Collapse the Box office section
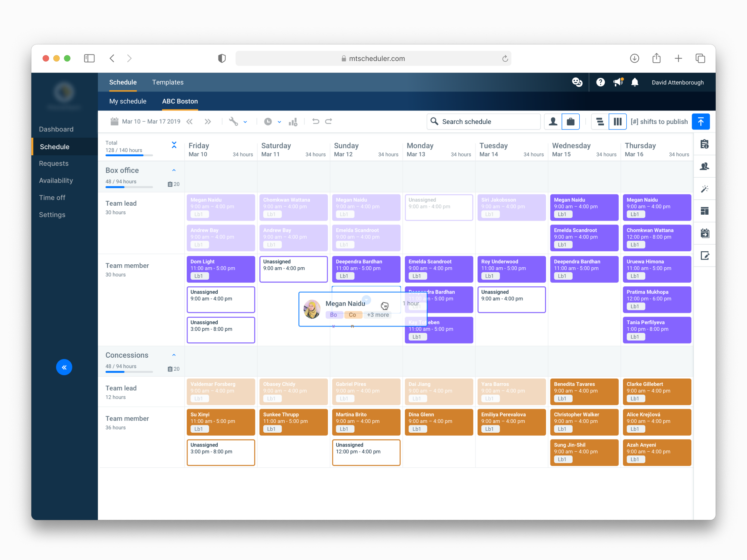 [x=174, y=170]
